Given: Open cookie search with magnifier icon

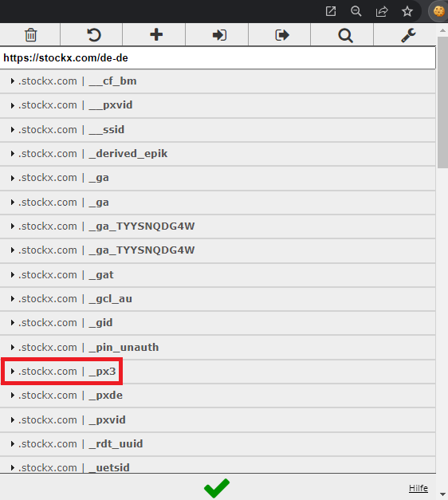Looking at the screenshot, I should coord(345,35).
